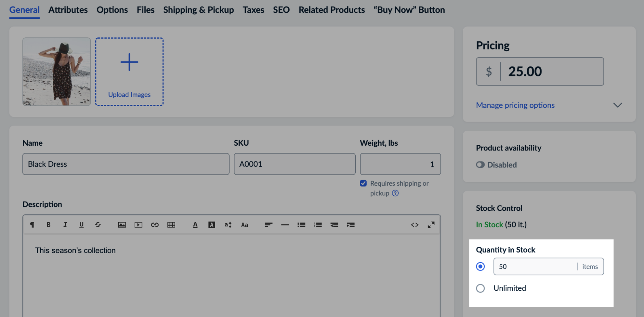The height and width of the screenshot is (317, 644).
Task: Open the SEO tab
Action: 281,10
